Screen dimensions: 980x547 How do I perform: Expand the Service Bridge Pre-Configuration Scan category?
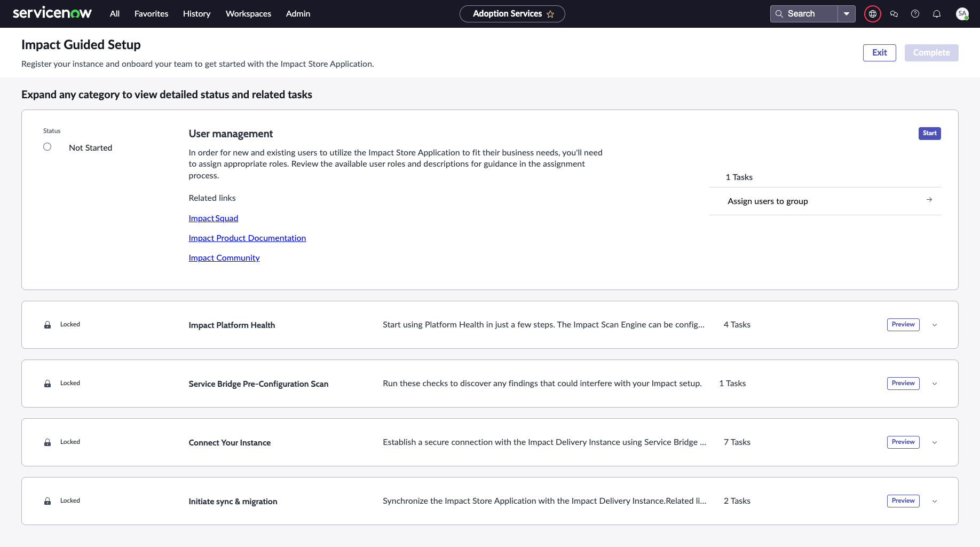click(x=935, y=384)
